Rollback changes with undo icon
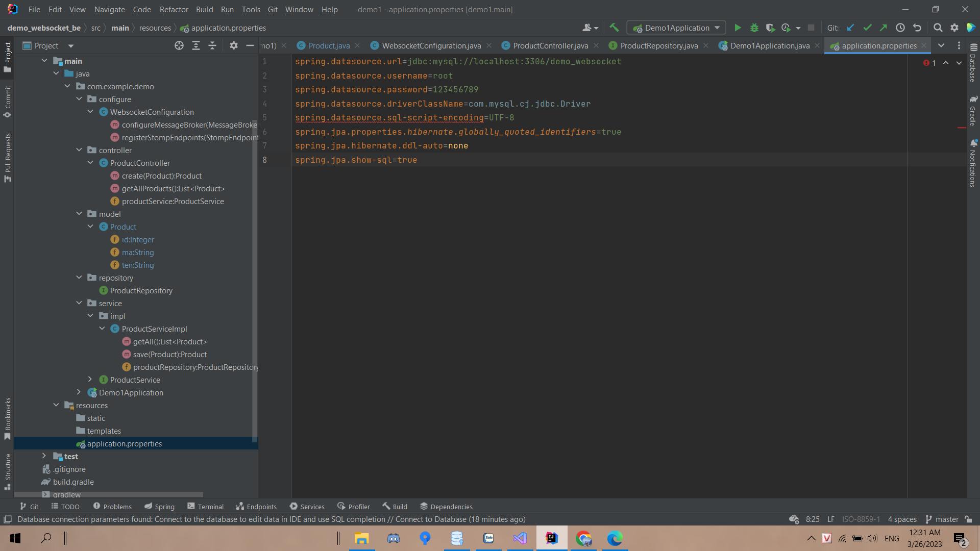Viewport: 980px width, 551px height. [x=917, y=28]
